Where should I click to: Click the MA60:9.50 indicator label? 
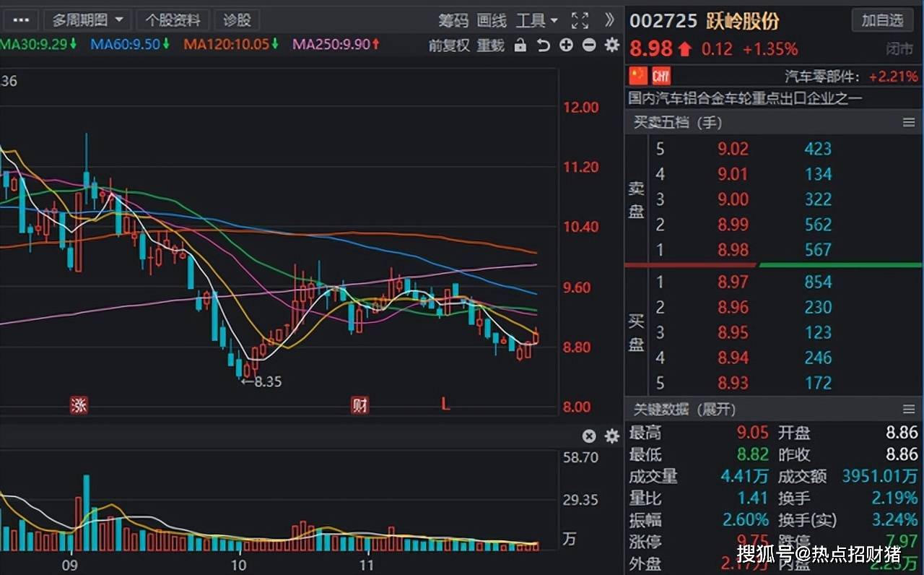[x=131, y=44]
